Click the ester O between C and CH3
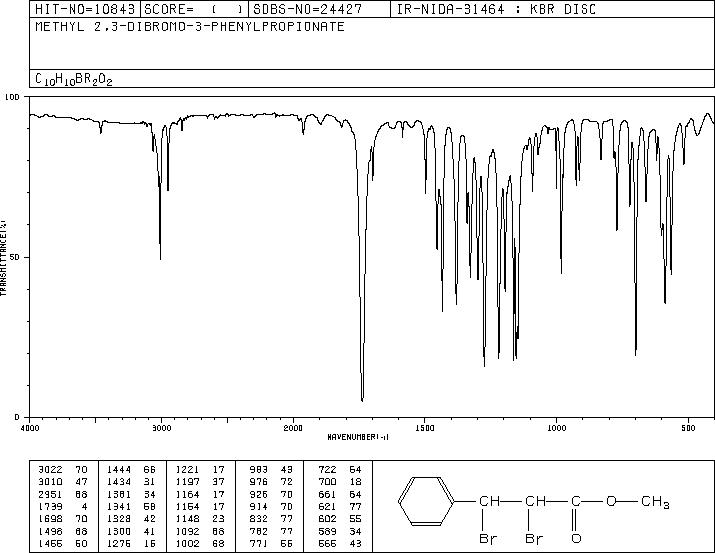Viewport: 715px width, 553px height. [x=611, y=501]
